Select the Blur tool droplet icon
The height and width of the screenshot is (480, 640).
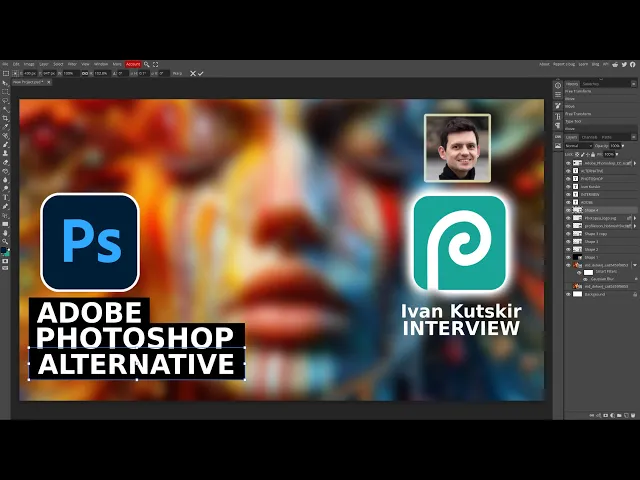click(5, 180)
